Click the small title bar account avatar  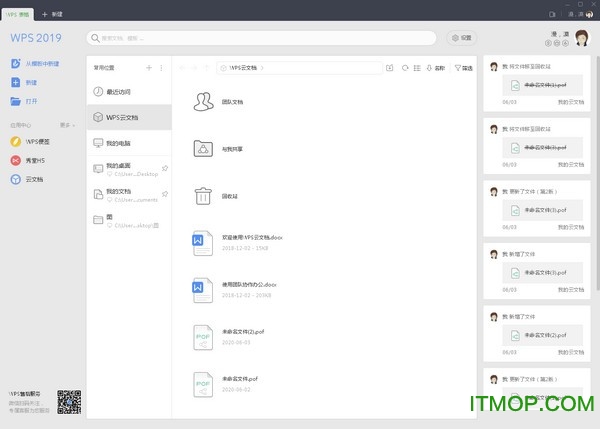589,14
